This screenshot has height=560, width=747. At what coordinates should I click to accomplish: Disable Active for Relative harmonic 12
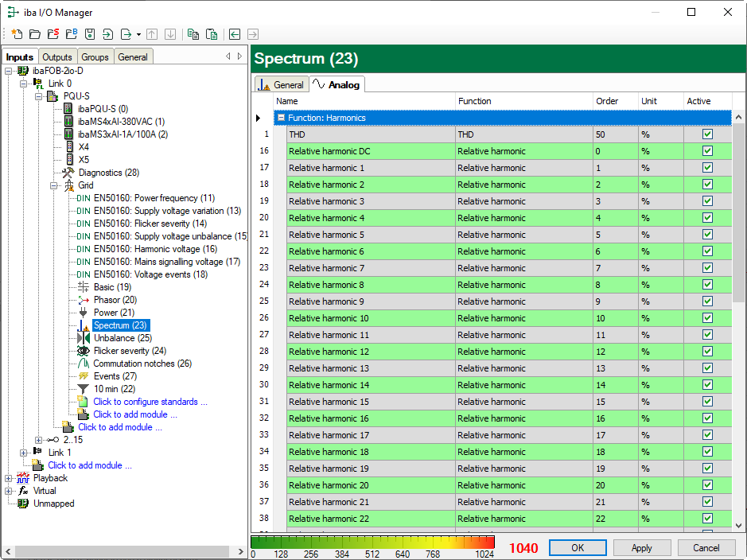(707, 352)
